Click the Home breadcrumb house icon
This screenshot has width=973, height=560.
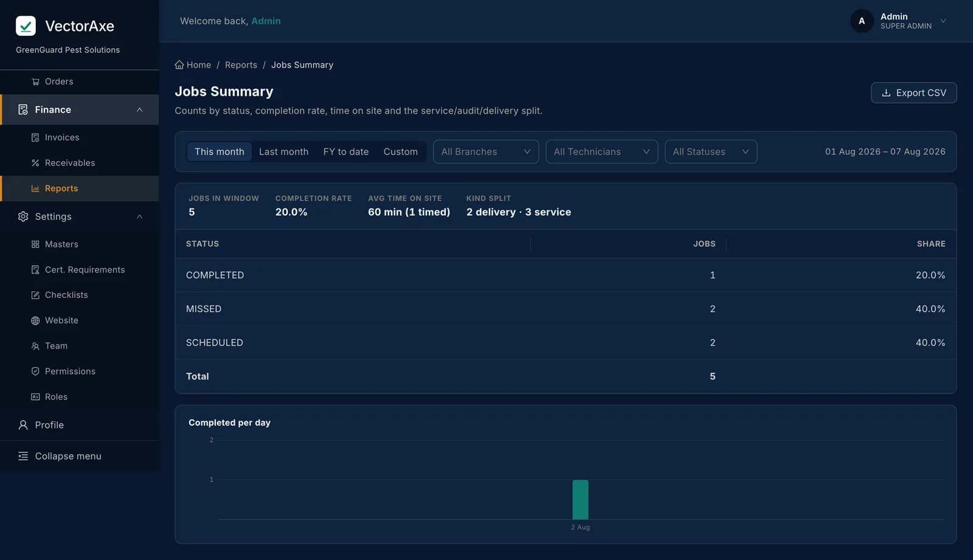179,64
